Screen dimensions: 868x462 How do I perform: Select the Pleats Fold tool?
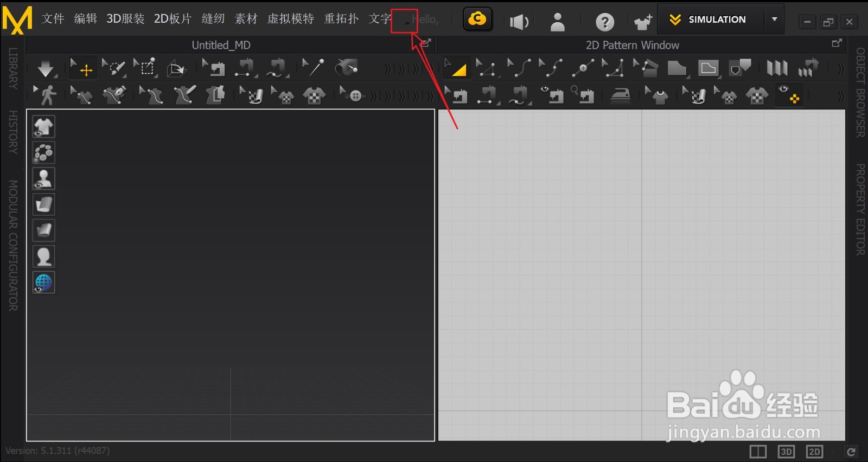point(777,68)
